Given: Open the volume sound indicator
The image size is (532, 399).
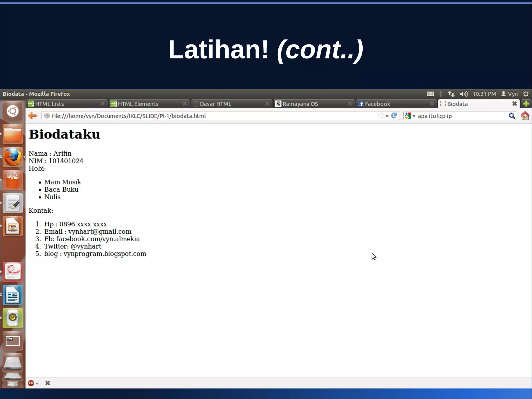Looking at the screenshot, I should click(463, 94).
